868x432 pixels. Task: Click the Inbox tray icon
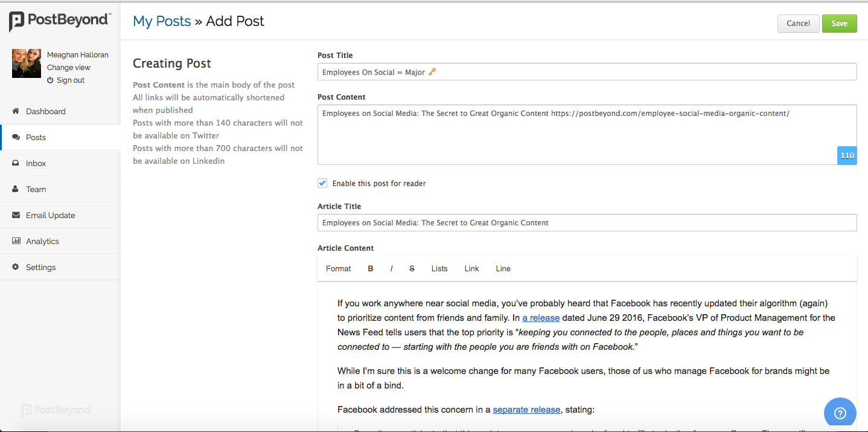pyautogui.click(x=16, y=163)
